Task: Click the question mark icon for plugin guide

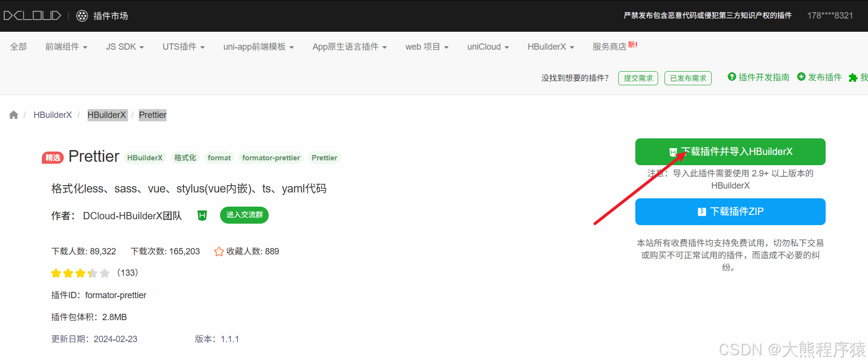Action: 732,77
